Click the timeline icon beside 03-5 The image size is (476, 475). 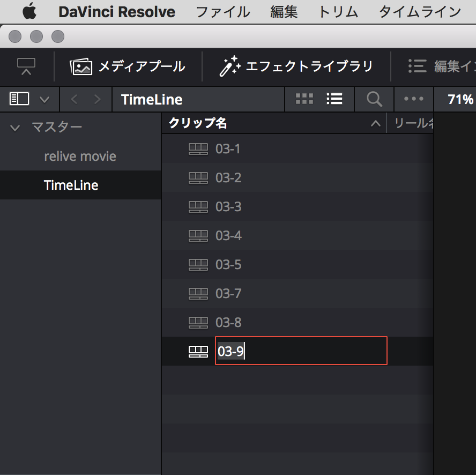tap(198, 264)
